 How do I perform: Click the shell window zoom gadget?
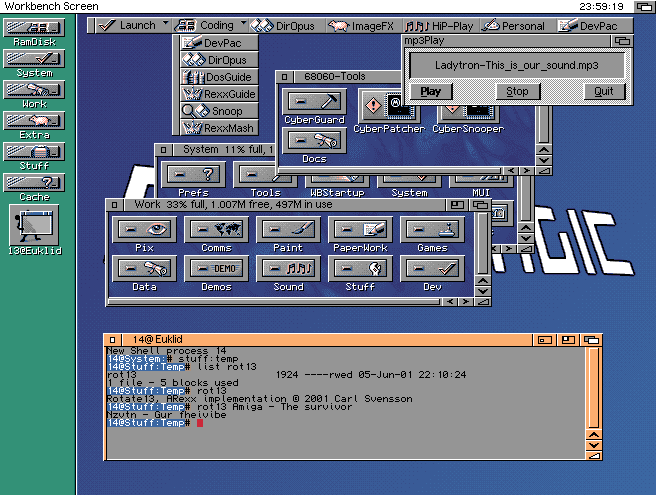pos(568,340)
